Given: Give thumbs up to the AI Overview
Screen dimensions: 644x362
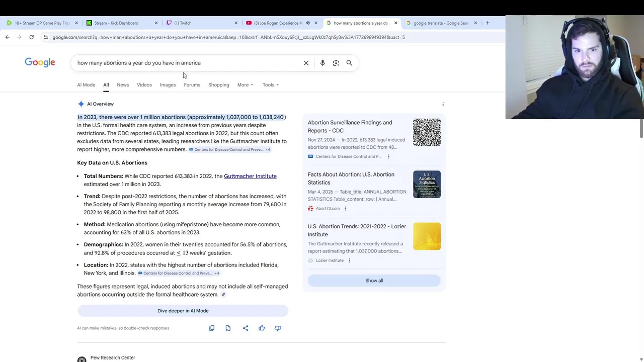Looking at the screenshot, I should (x=262, y=328).
